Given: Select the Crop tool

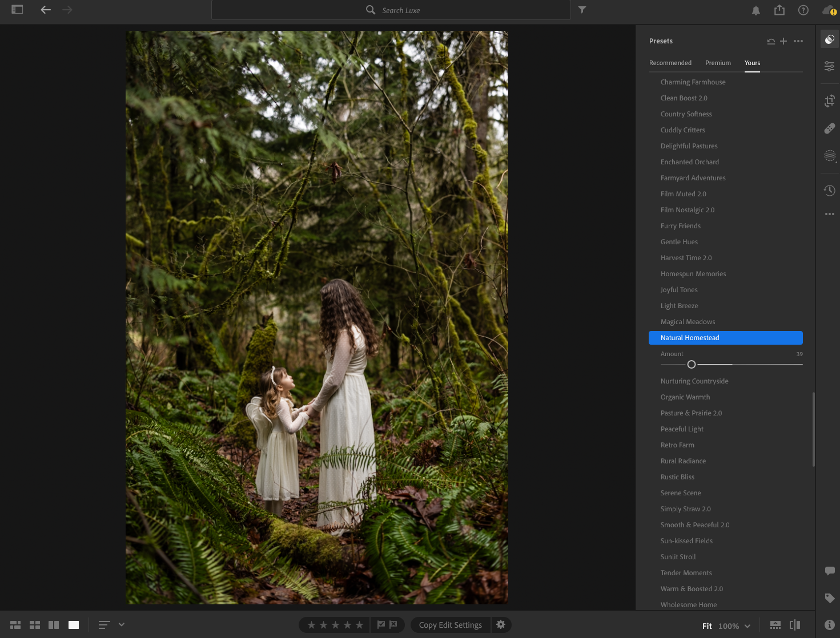Looking at the screenshot, I should 829,100.
